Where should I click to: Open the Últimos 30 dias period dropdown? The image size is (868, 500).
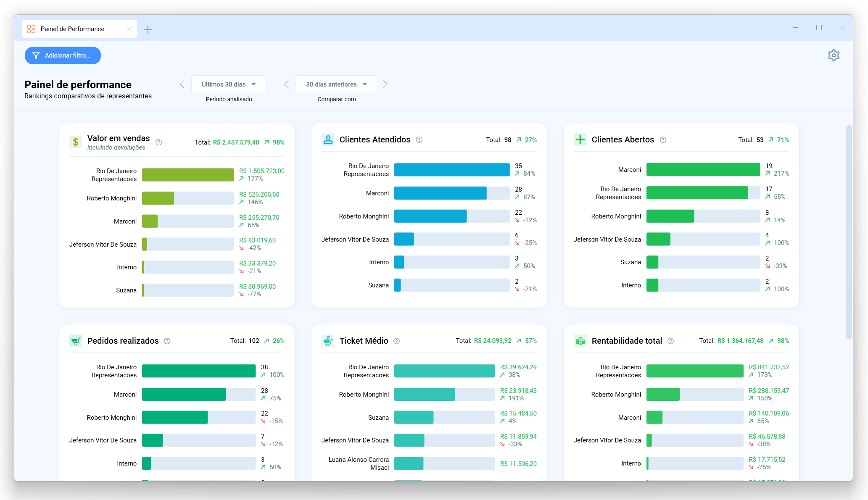229,84
